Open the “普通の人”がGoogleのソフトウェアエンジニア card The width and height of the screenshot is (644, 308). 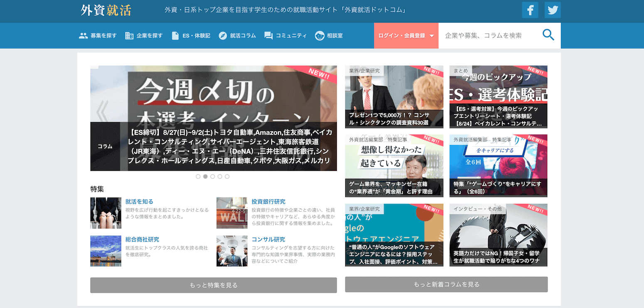coord(394,235)
